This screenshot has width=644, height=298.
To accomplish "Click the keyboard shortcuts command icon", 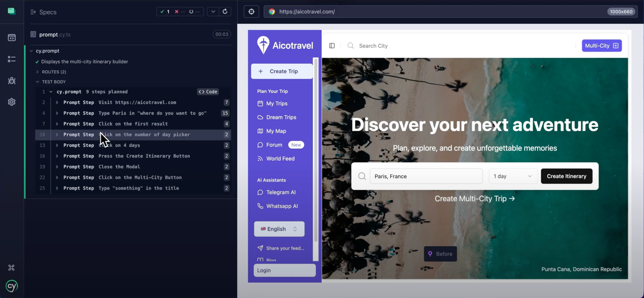I will [x=12, y=267].
